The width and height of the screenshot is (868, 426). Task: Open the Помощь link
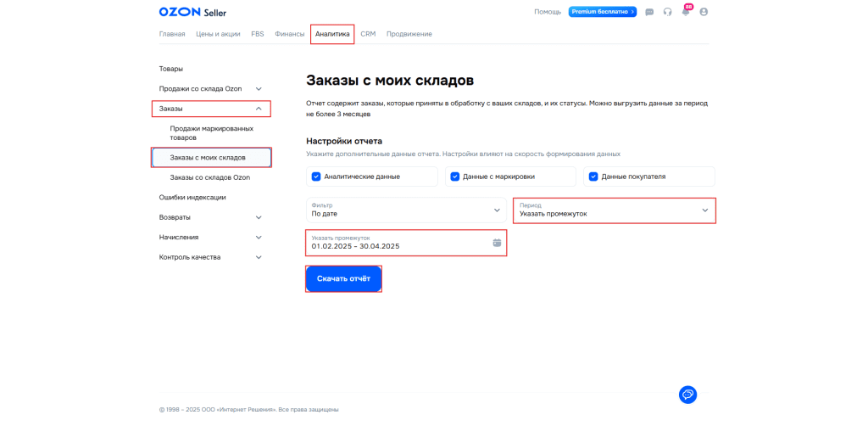pyautogui.click(x=547, y=12)
